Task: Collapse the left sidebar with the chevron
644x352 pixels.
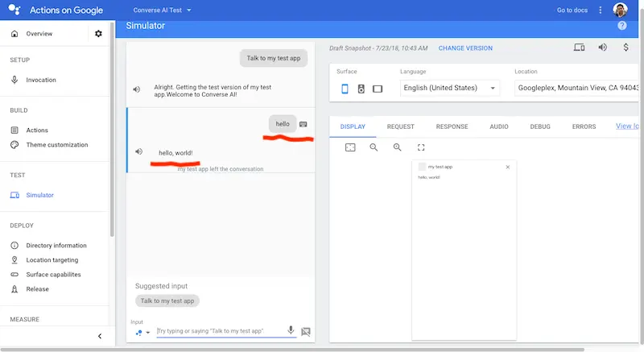Action: pos(100,336)
